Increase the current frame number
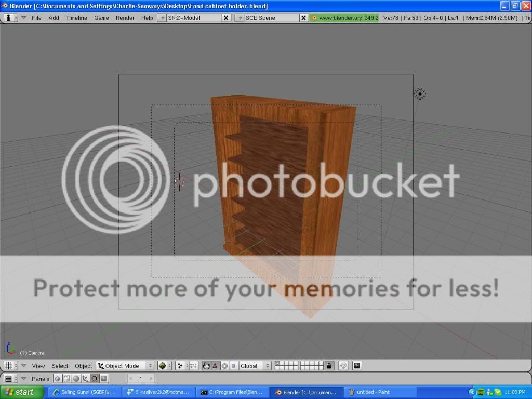This screenshot has height=399, width=532. point(151,379)
